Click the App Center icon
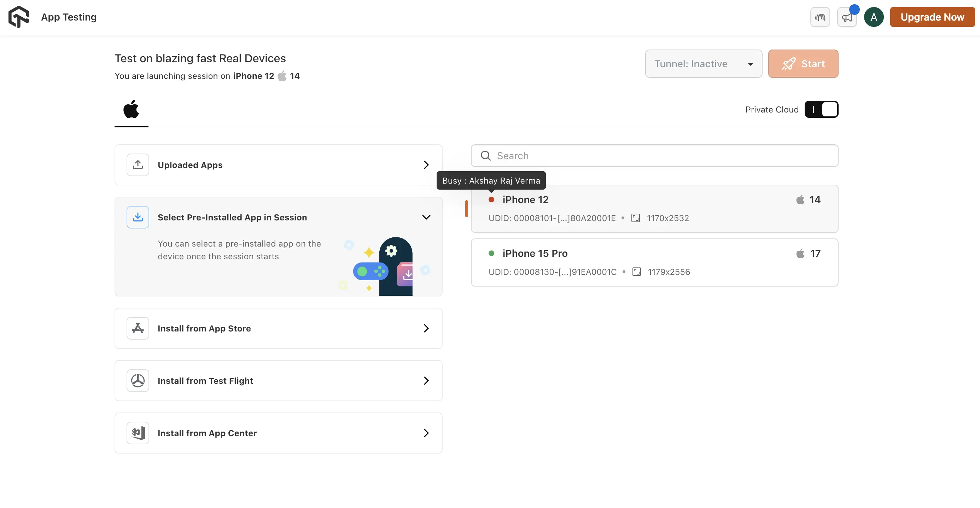Screen dimensions: 980x508 [x=138, y=433]
